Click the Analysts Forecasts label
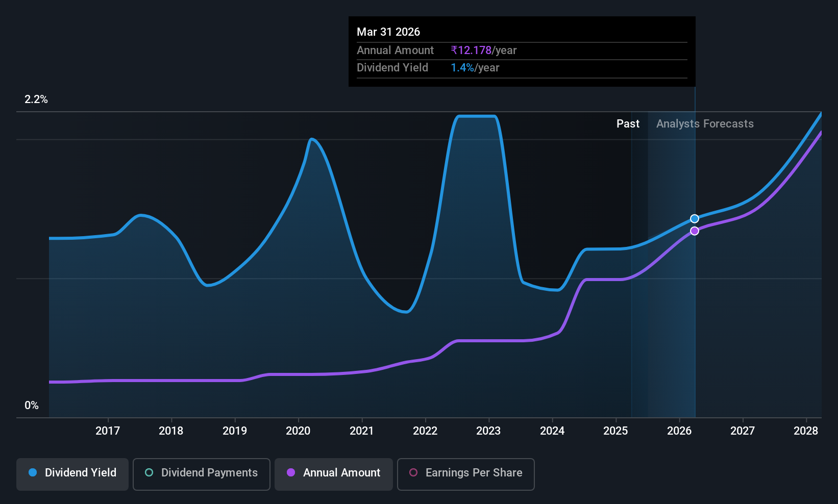 pyautogui.click(x=705, y=124)
